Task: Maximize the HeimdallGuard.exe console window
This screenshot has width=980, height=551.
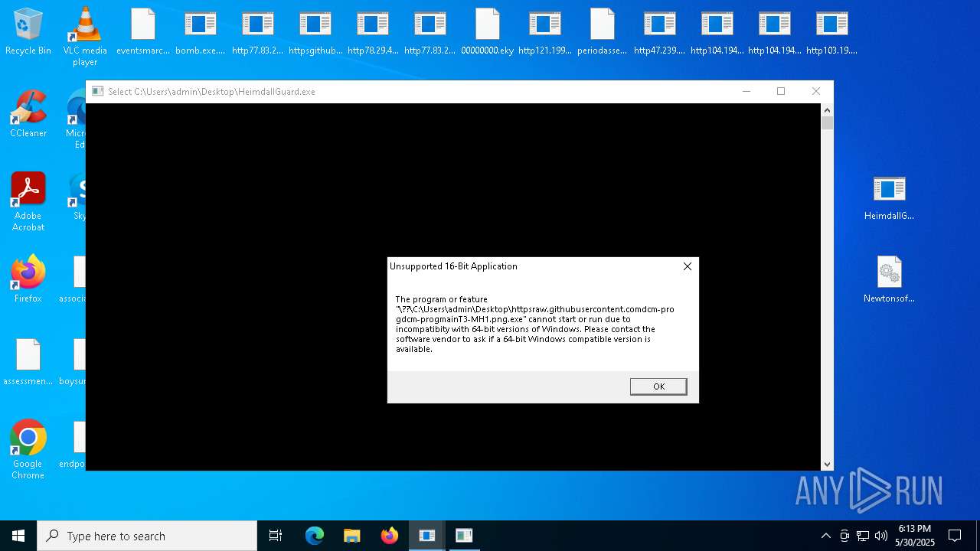Action: tap(781, 91)
